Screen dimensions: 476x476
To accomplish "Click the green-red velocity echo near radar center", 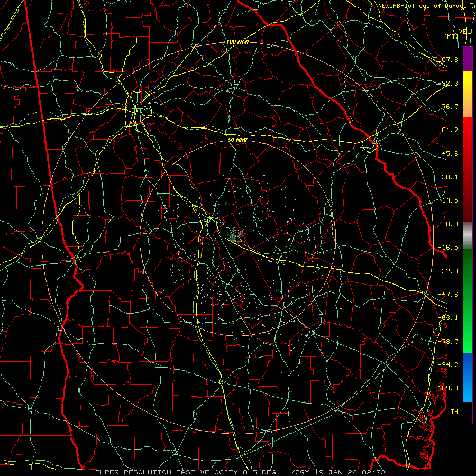I will click(x=237, y=235).
